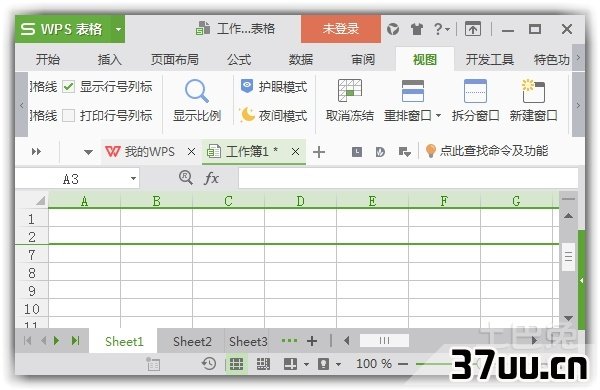The height and width of the screenshot is (390, 600).
Task: Open the 公式 (Formulas) tab
Action: [x=239, y=59]
